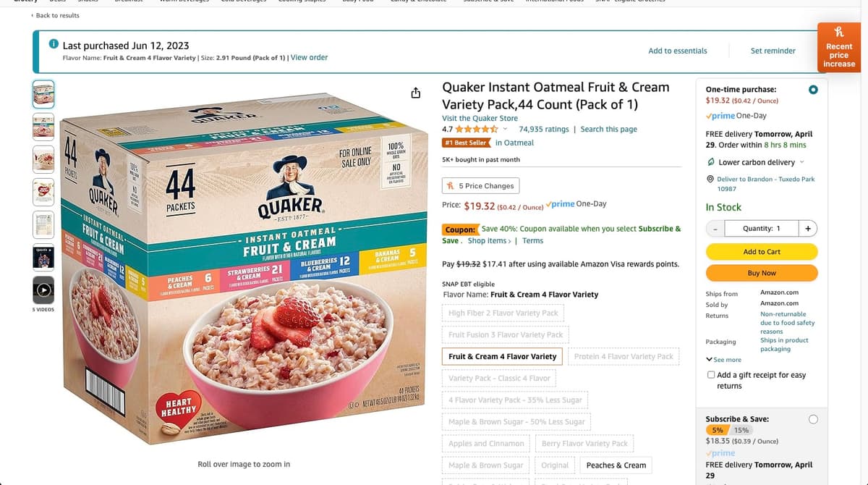This screenshot has height=485, width=868.
Task: Open the 5 VIDEOS play thumbnail icon
Action: click(x=43, y=289)
